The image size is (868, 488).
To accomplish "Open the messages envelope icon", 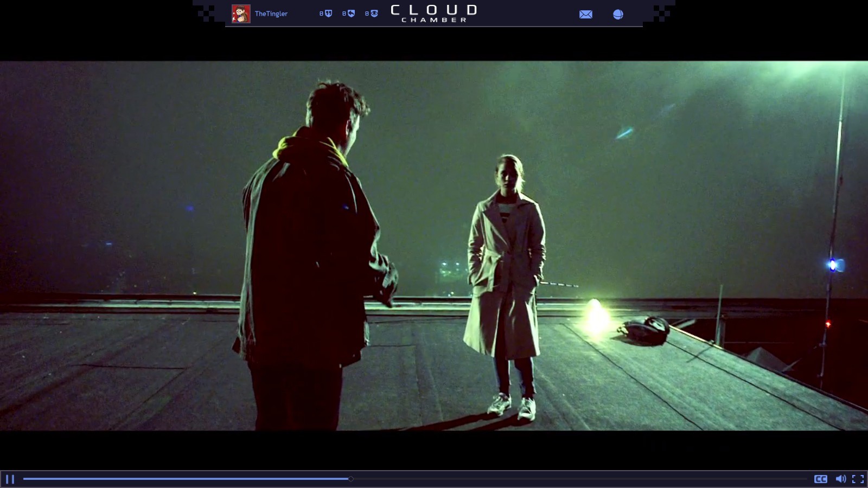I will 586,14.
